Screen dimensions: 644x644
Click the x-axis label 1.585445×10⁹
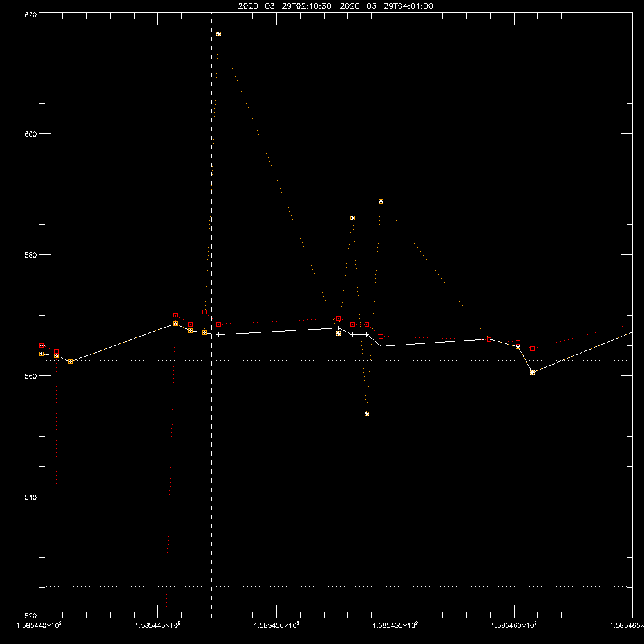click(x=158, y=625)
